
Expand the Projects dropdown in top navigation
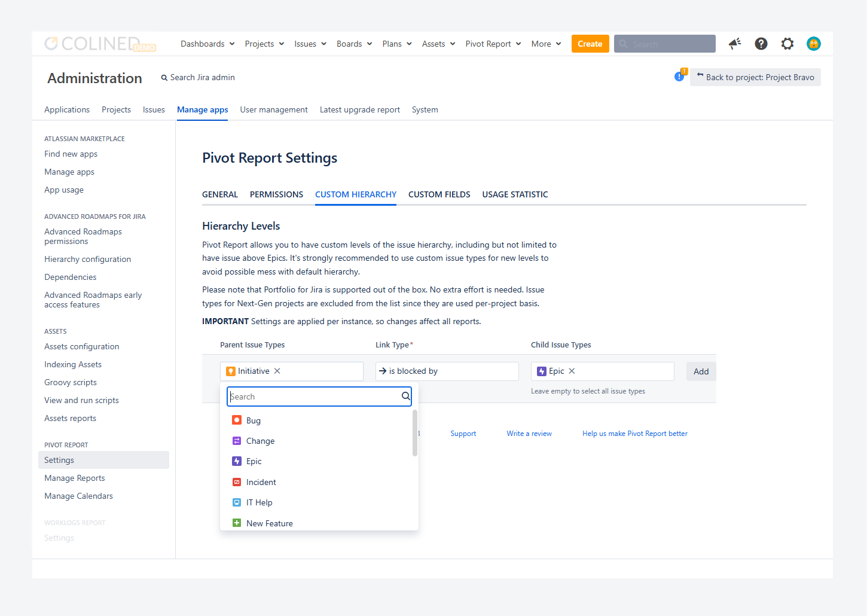264,44
